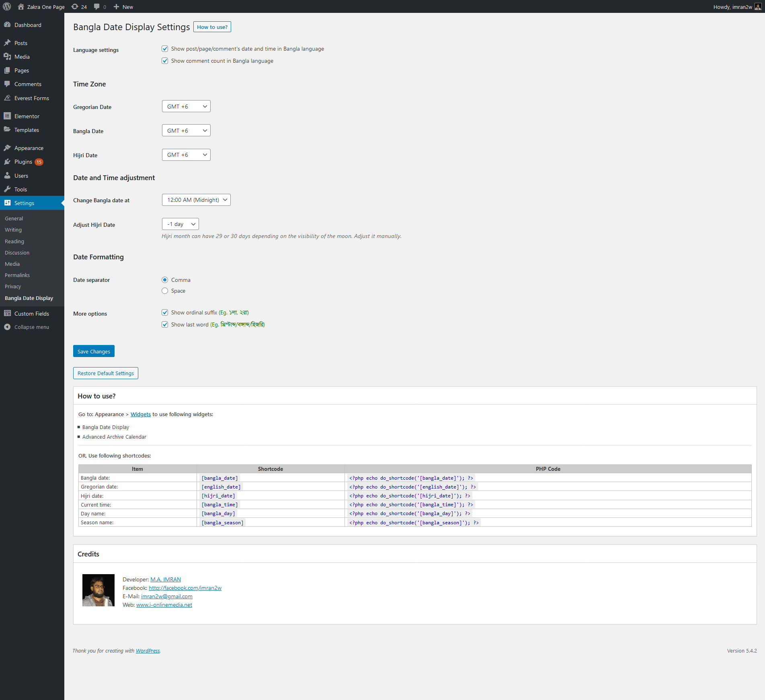Open the Widgets link
The width and height of the screenshot is (765, 700).
(x=141, y=414)
